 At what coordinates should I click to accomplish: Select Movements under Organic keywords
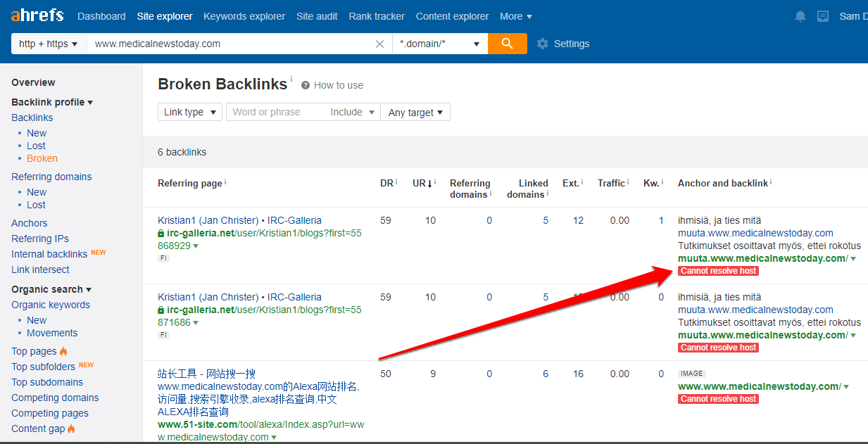[52, 333]
